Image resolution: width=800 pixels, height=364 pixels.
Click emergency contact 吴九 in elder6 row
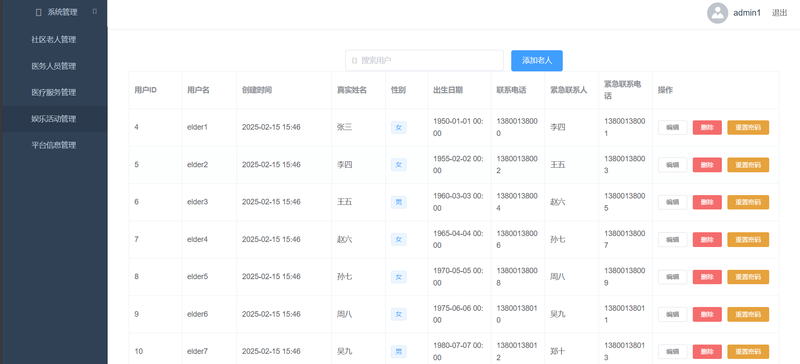pyautogui.click(x=558, y=314)
